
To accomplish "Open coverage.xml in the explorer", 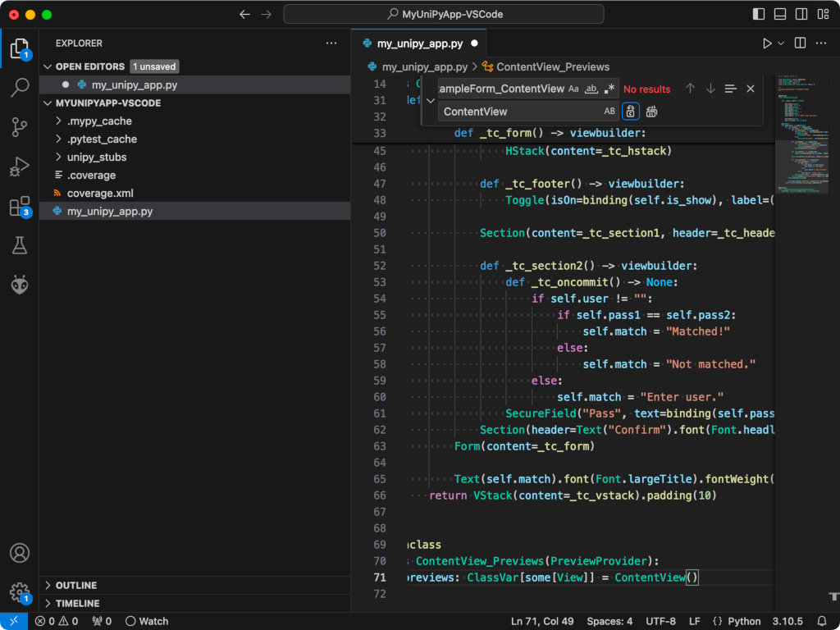I will pos(100,194).
